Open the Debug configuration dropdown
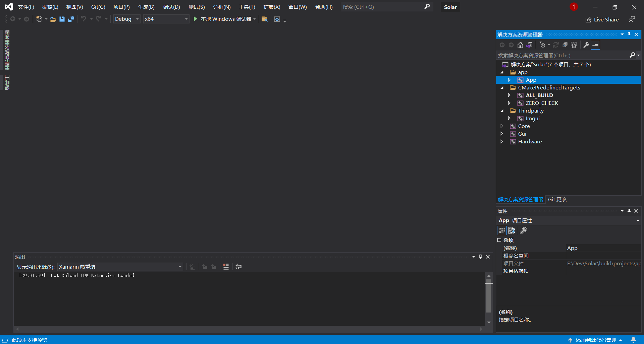This screenshot has height=344, width=644. point(126,19)
